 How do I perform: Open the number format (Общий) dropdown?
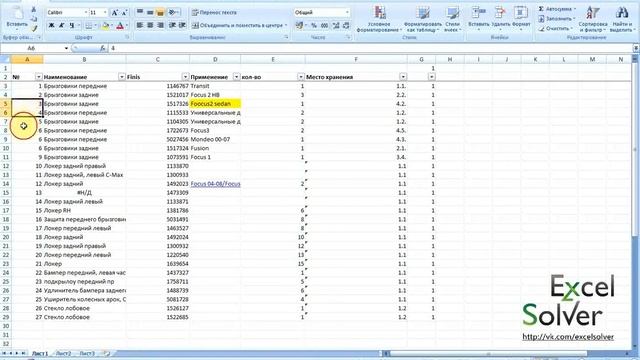[347, 13]
